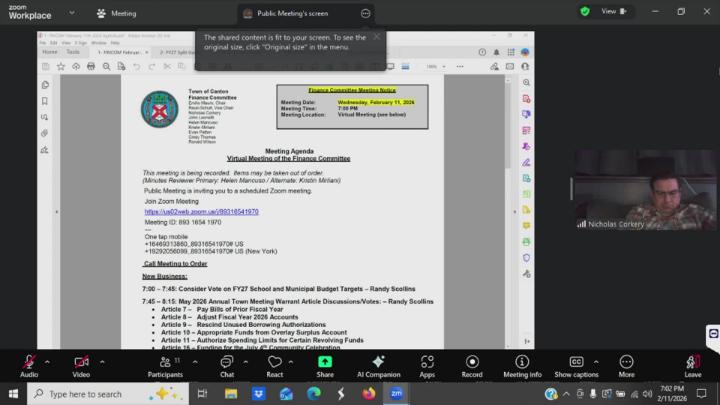This screenshot has width=720, height=405.
Task: Open the More options menu
Action: pos(626,362)
